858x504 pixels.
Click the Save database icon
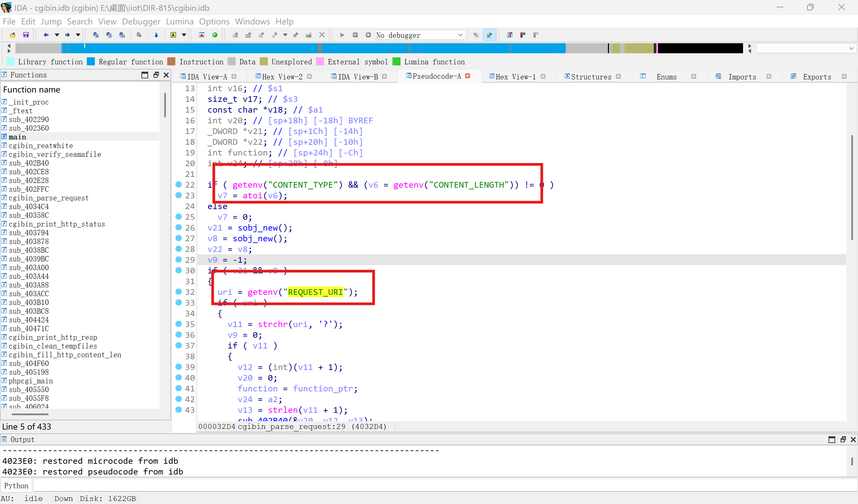tap(26, 35)
